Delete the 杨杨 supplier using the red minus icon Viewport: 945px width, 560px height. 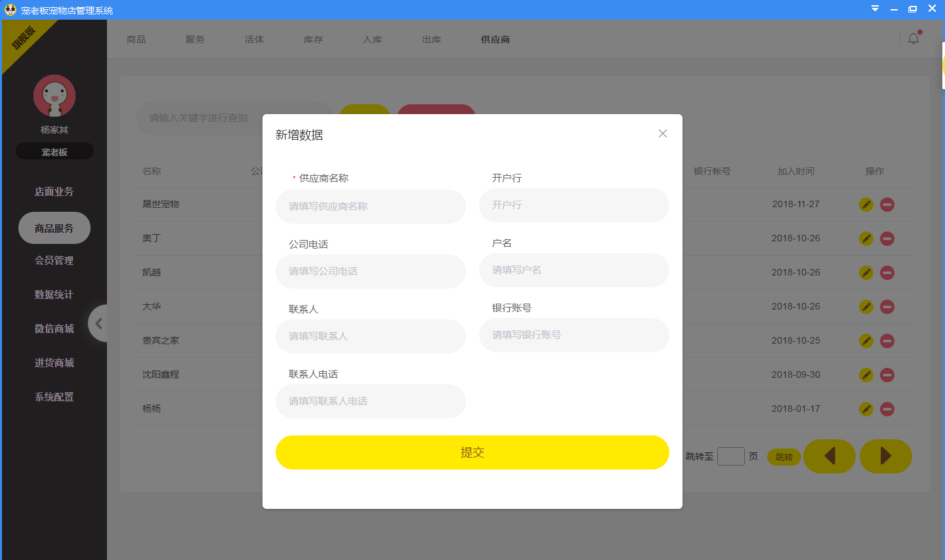tap(887, 409)
